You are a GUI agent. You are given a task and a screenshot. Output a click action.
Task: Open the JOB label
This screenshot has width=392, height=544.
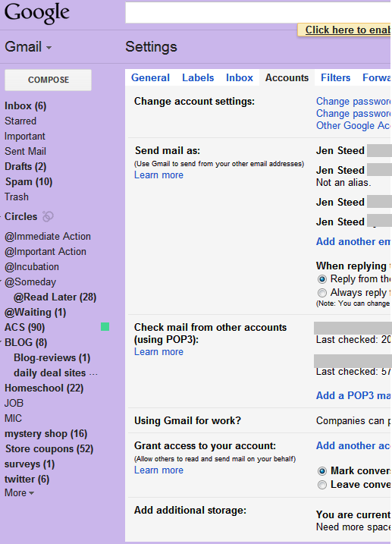pos(14,403)
